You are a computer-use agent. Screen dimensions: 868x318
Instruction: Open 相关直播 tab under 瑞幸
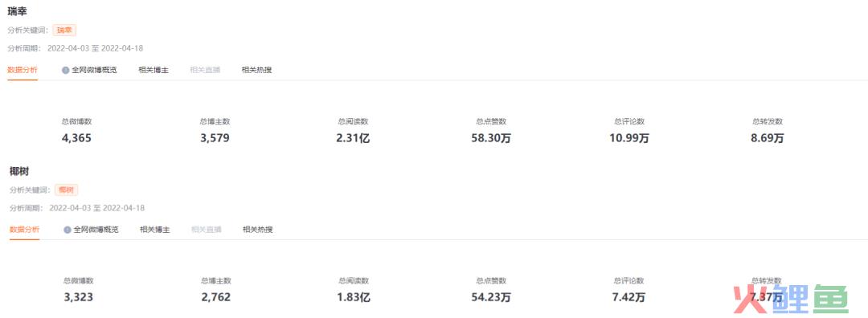(x=205, y=70)
